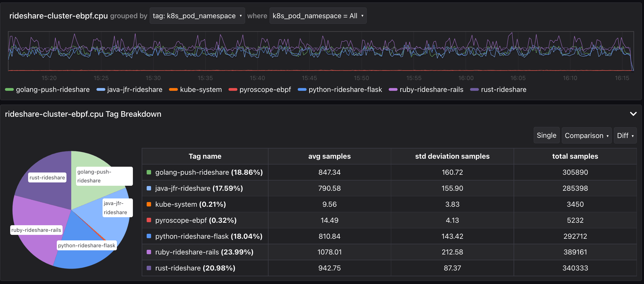Click pyroscope-ebpf legend color marker
This screenshot has width=644, height=284.
click(233, 90)
